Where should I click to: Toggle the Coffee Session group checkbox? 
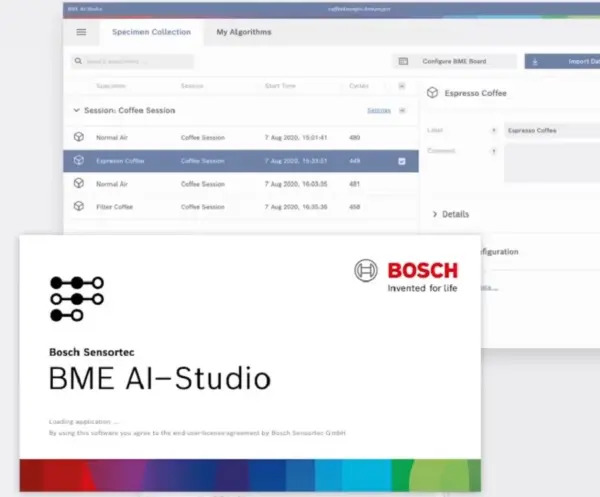[x=402, y=110]
